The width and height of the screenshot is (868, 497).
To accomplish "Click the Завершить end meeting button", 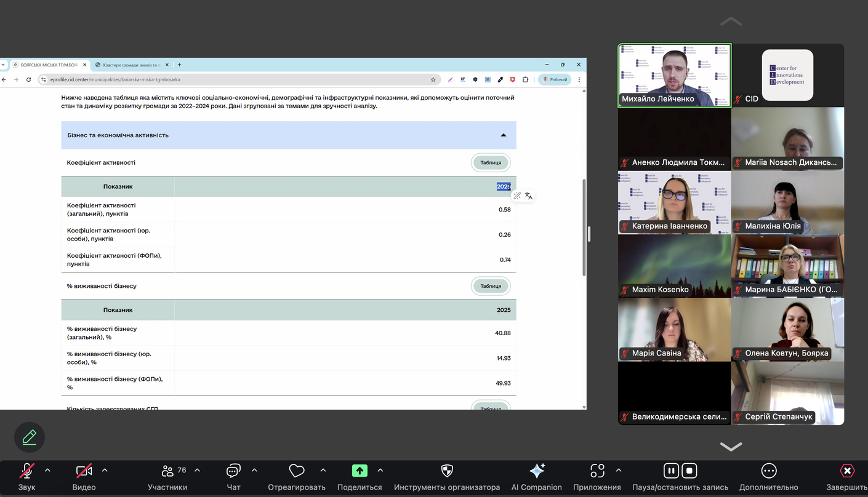I will [847, 471].
